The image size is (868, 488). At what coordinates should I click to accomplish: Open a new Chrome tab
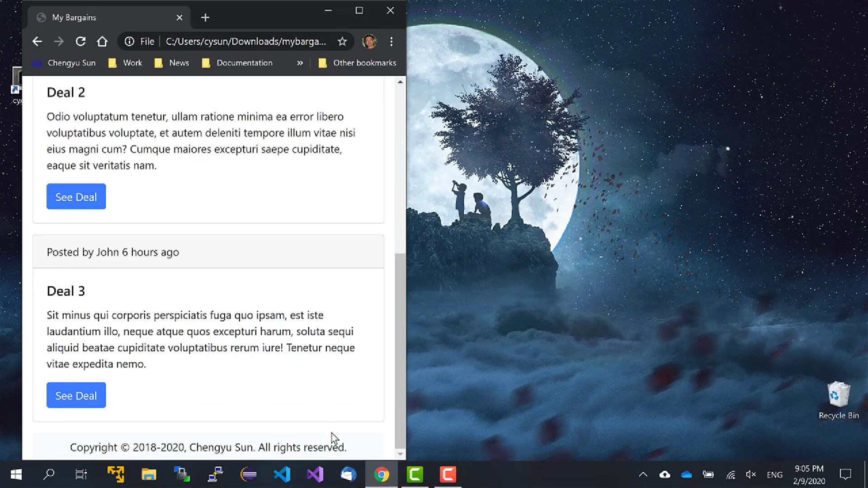tap(205, 18)
